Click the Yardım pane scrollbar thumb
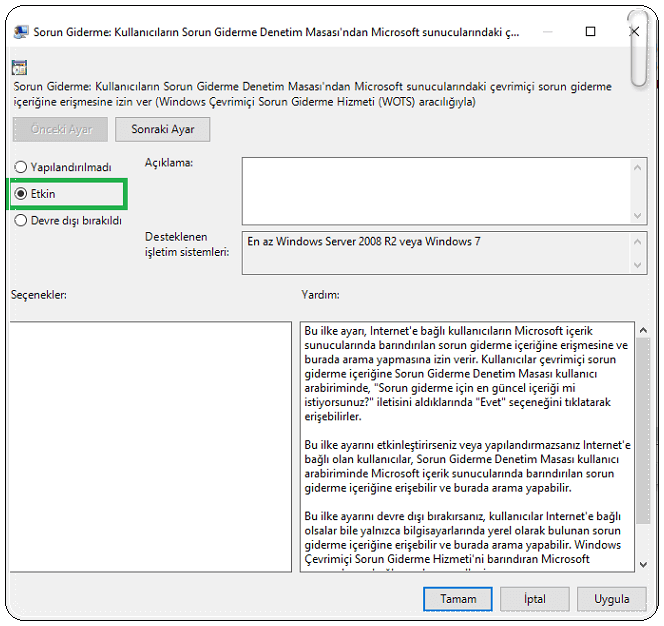The height and width of the screenshot is (626, 664). coord(643,430)
